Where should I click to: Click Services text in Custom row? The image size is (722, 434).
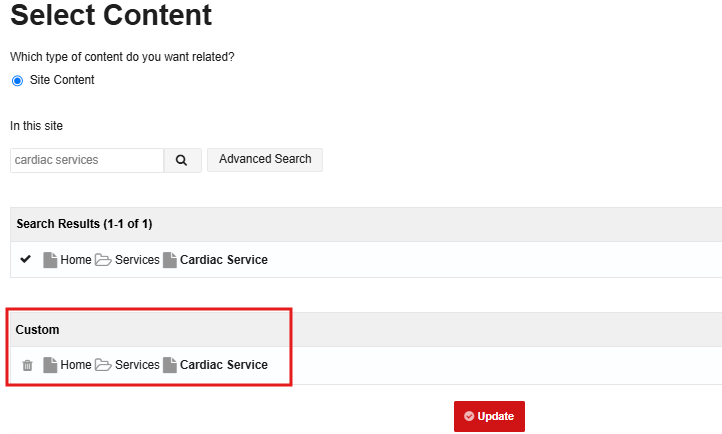point(137,365)
